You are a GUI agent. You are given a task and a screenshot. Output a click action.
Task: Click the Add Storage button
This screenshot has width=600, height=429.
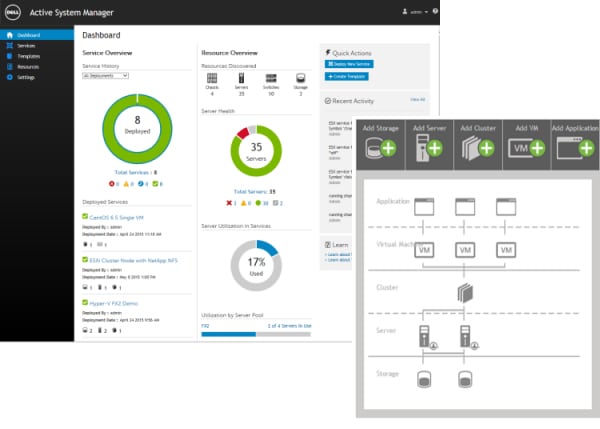pos(381,144)
